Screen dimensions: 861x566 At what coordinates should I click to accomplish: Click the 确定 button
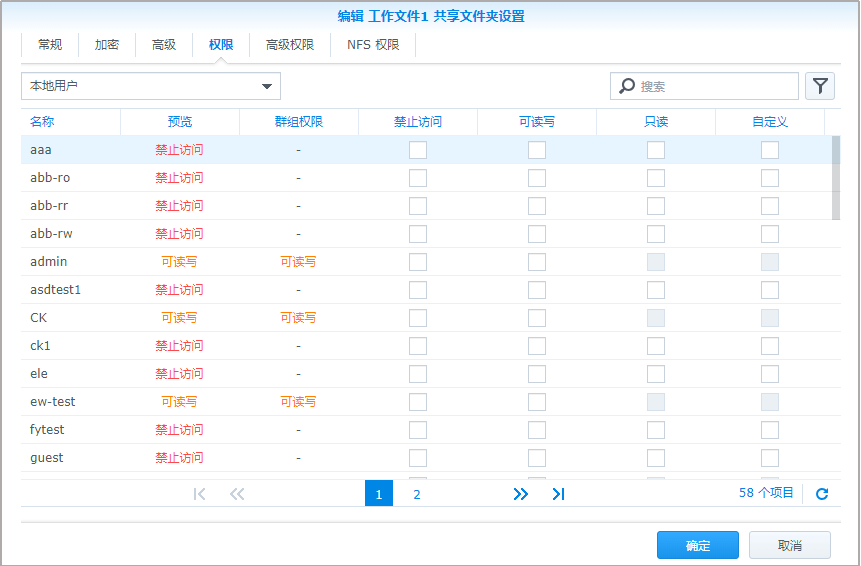[x=698, y=545]
